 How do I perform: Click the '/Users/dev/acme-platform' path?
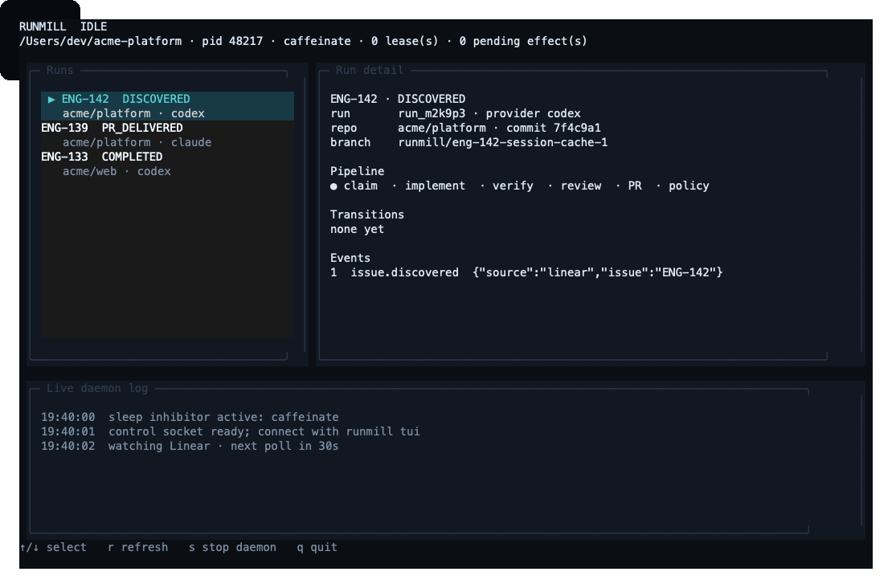[100, 42]
